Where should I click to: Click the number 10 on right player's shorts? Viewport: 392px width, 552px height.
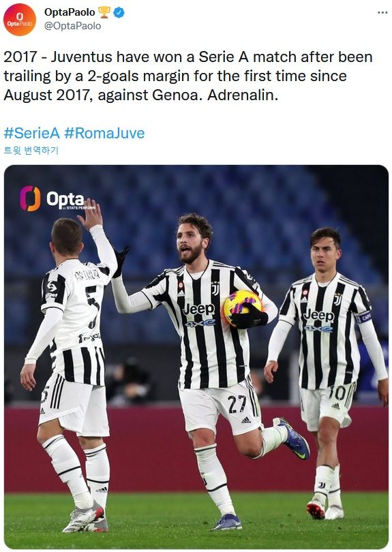pos(337,393)
